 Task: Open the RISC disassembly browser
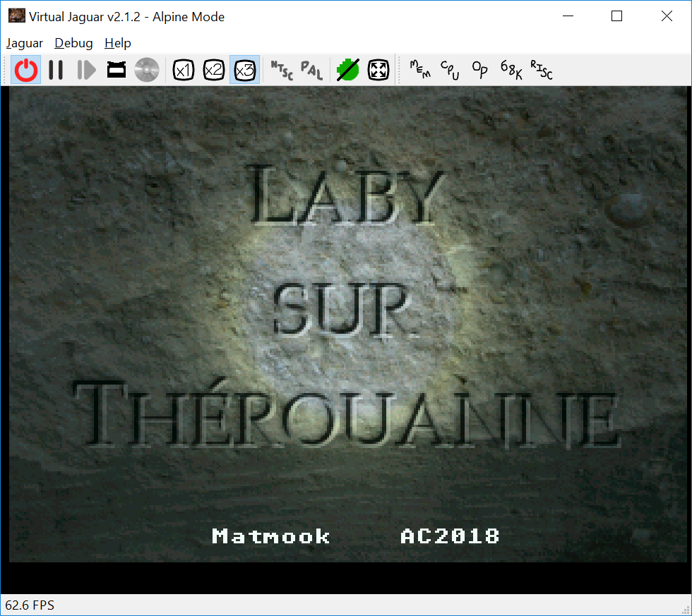coord(541,70)
